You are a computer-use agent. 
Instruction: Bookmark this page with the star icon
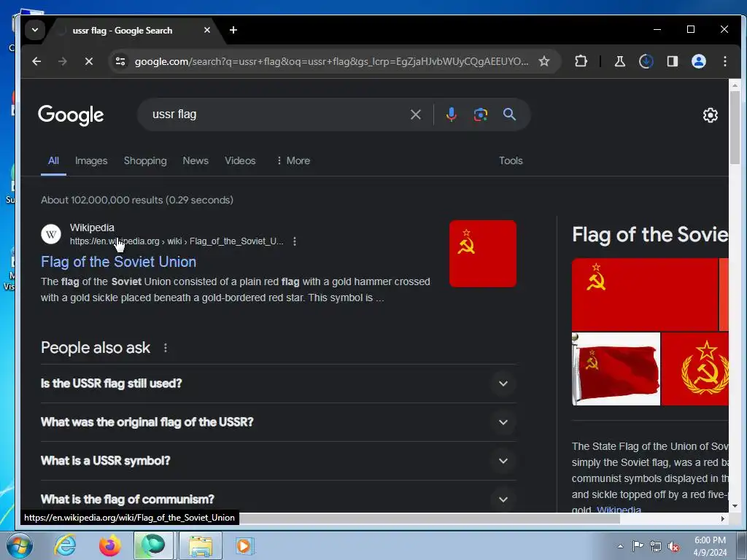544,61
